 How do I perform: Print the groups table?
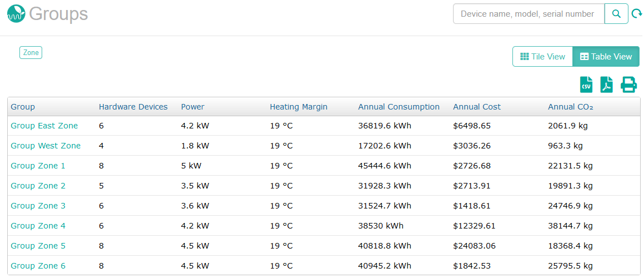point(628,85)
